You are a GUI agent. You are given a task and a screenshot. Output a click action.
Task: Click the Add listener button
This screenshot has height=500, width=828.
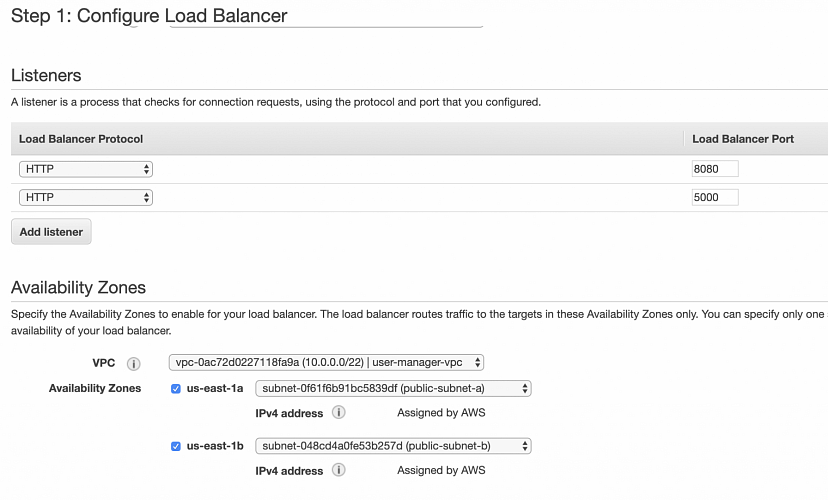pyautogui.click(x=51, y=232)
